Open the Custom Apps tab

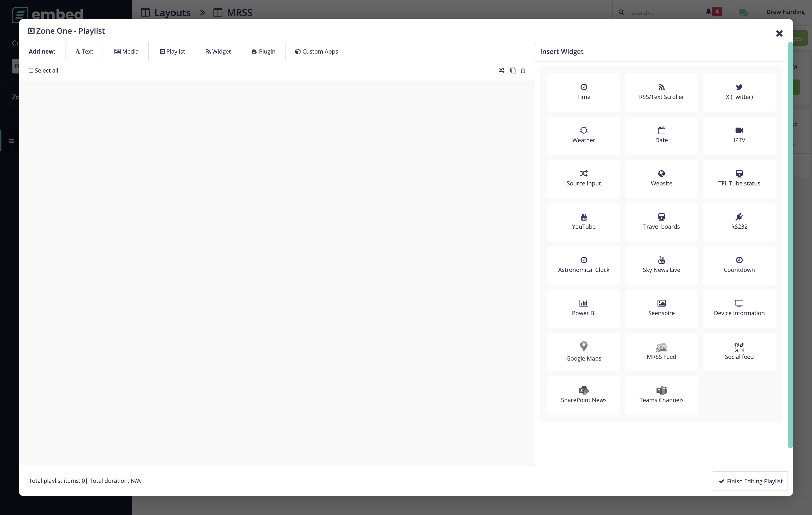coord(316,52)
